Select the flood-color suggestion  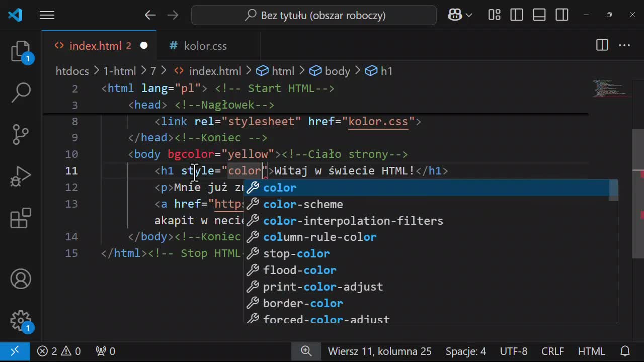pyautogui.click(x=427, y=270)
